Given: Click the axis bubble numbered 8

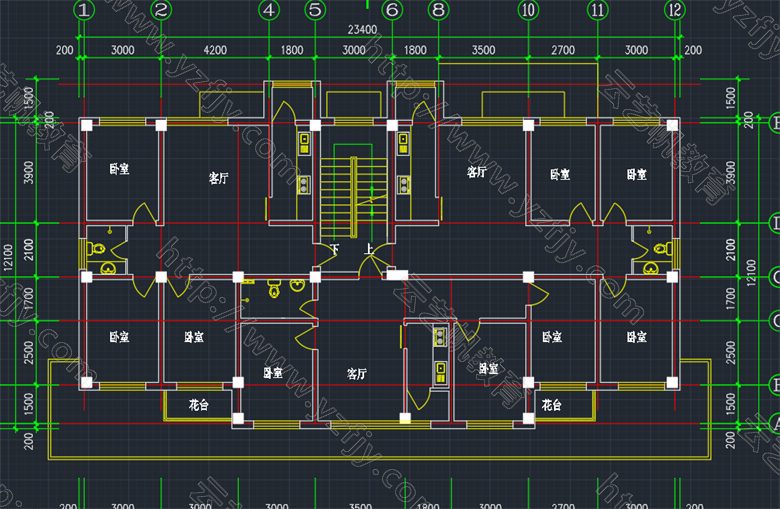Looking at the screenshot, I should tap(438, 10).
